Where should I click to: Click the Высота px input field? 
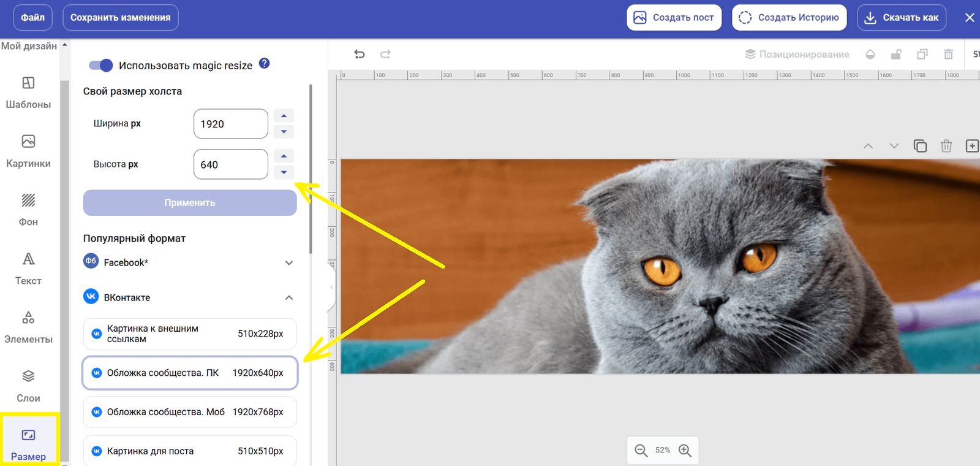pyautogui.click(x=230, y=164)
